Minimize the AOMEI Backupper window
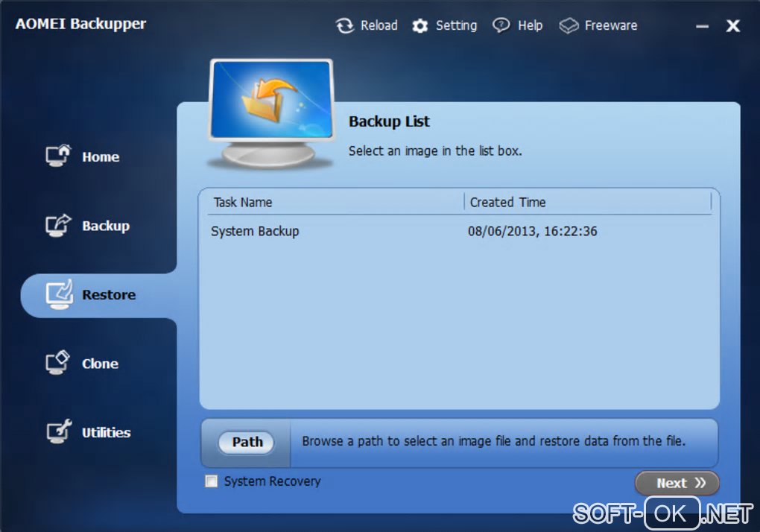Viewport: 760px width, 532px height. pos(702,27)
